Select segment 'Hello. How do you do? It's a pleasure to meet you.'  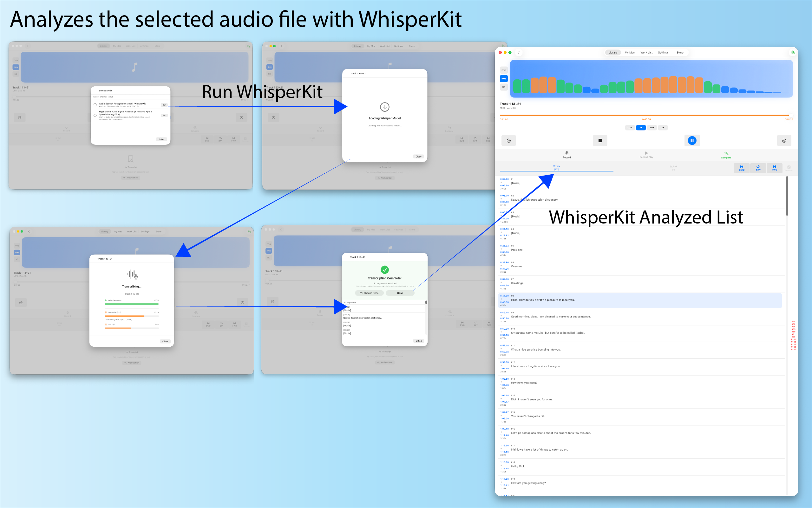(x=640, y=300)
